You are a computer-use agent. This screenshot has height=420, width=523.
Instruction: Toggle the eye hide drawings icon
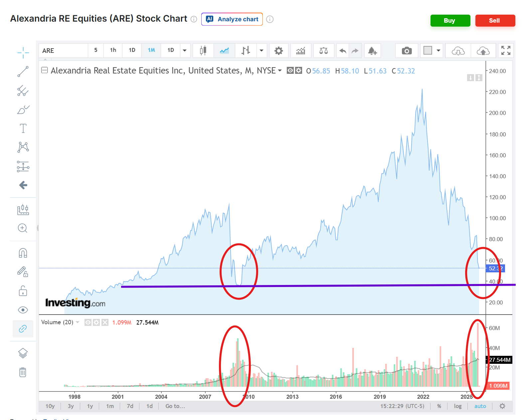(x=23, y=310)
